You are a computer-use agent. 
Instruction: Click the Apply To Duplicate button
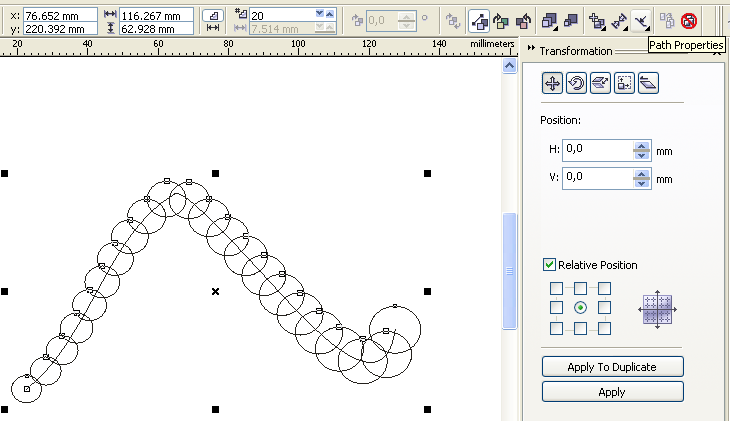tap(611, 367)
